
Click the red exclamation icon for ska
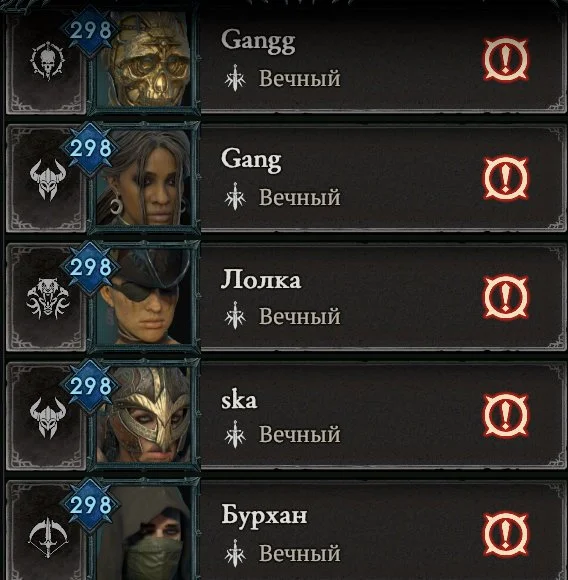(x=506, y=415)
